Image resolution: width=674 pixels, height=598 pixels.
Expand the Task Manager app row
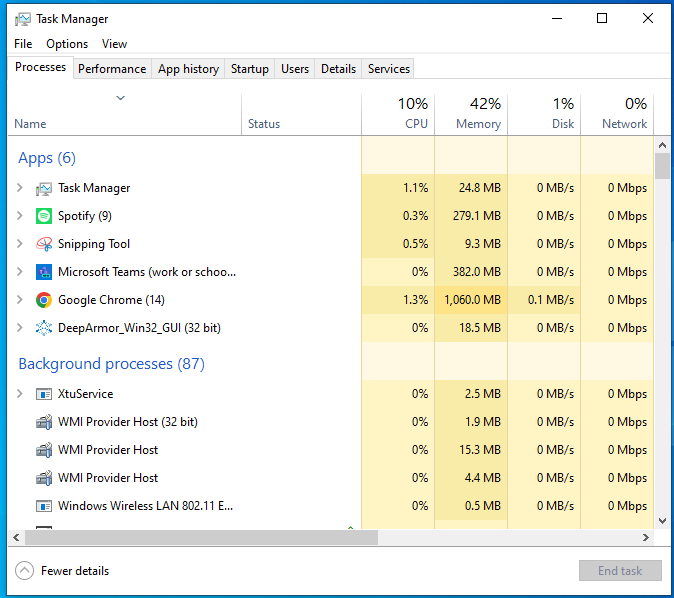pyautogui.click(x=19, y=188)
